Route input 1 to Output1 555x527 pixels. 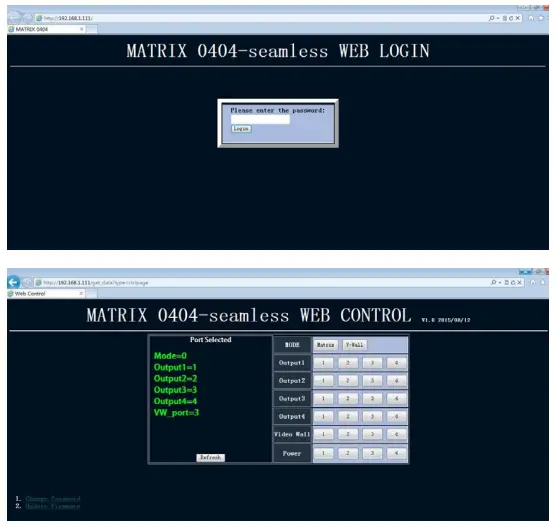point(323,363)
